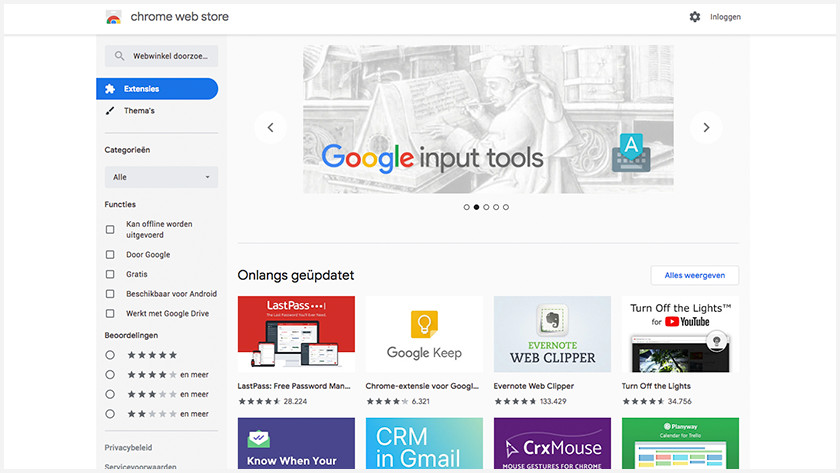Go to previous carousel slide arrow
The height and width of the screenshot is (473, 840).
coord(270,127)
